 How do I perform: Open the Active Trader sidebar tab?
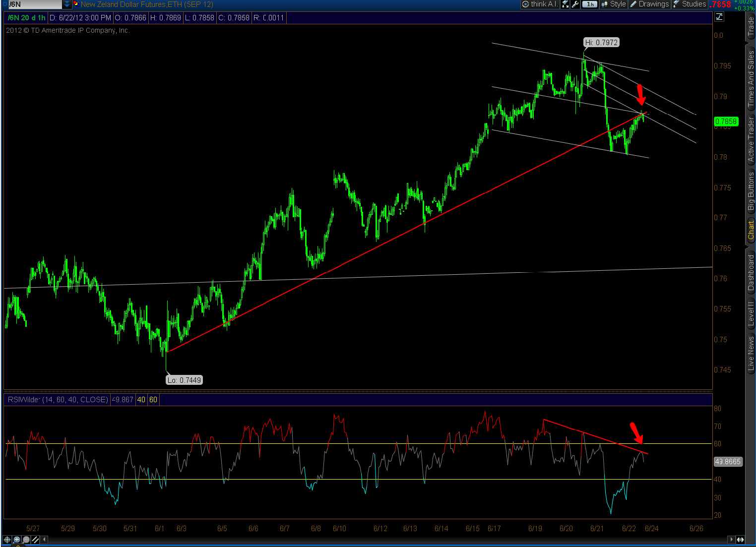751,140
